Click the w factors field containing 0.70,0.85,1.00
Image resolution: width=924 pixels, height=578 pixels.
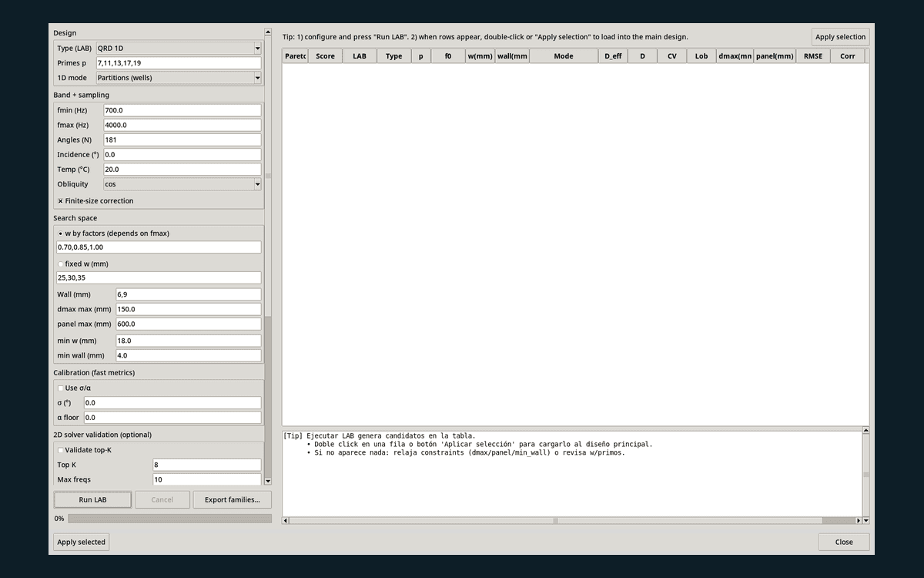(x=159, y=247)
